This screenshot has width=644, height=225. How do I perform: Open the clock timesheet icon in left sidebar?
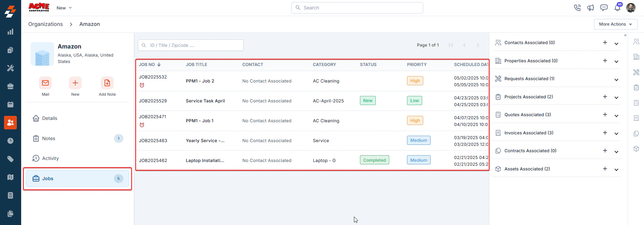[x=10, y=141]
